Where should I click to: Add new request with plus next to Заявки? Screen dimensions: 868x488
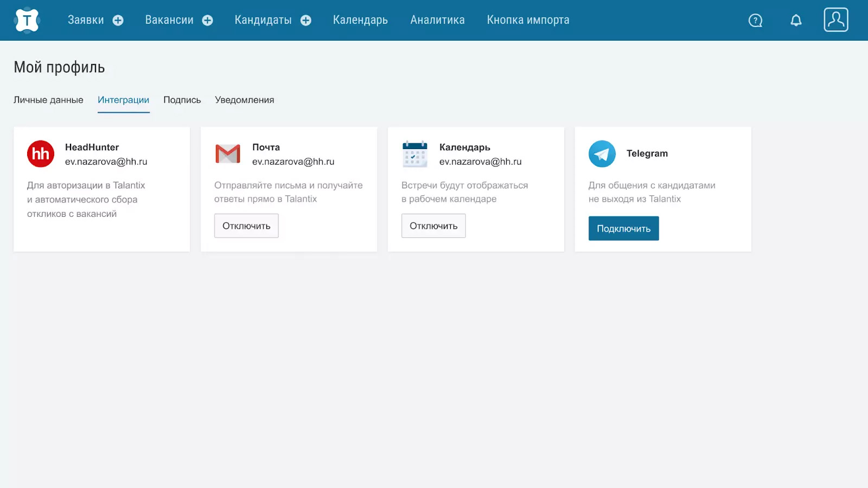tap(118, 21)
